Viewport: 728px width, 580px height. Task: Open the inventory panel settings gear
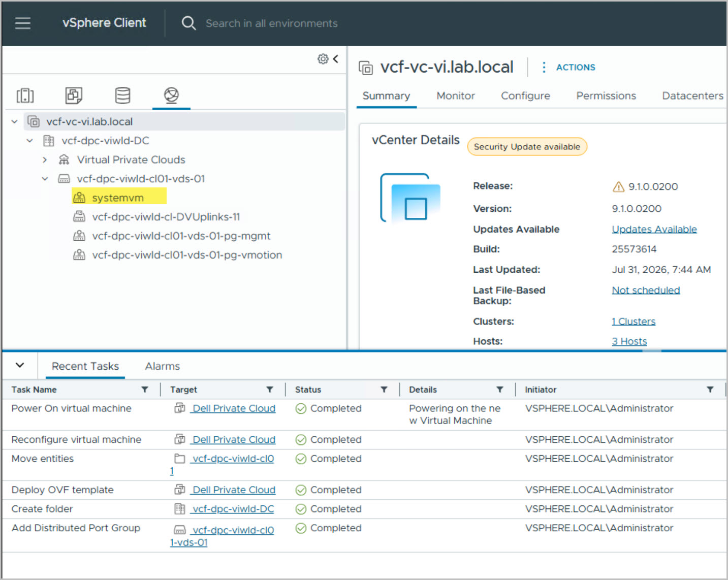click(323, 59)
